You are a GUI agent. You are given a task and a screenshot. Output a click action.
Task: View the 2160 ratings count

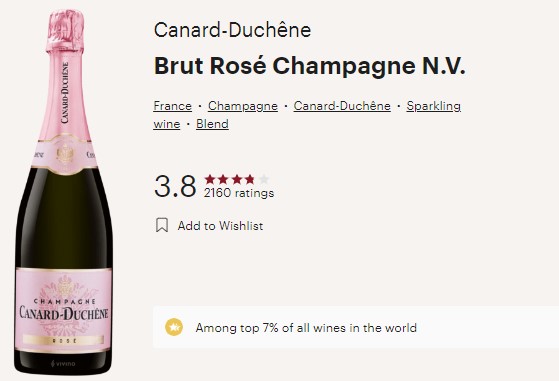pyautogui.click(x=239, y=193)
